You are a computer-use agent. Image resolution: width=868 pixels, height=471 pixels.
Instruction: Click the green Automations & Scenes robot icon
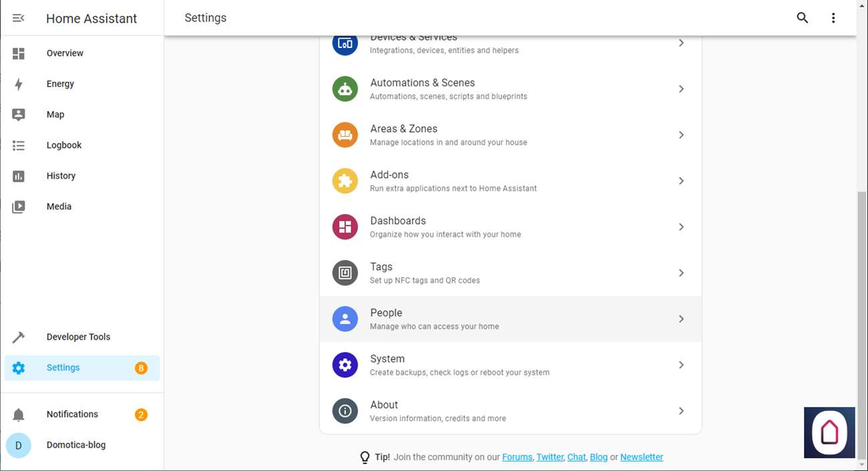[x=345, y=89]
